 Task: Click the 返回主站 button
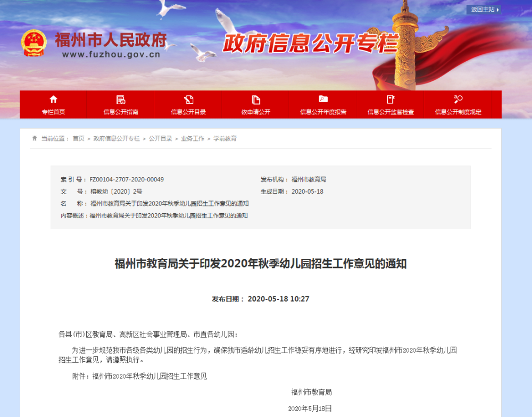pos(483,10)
